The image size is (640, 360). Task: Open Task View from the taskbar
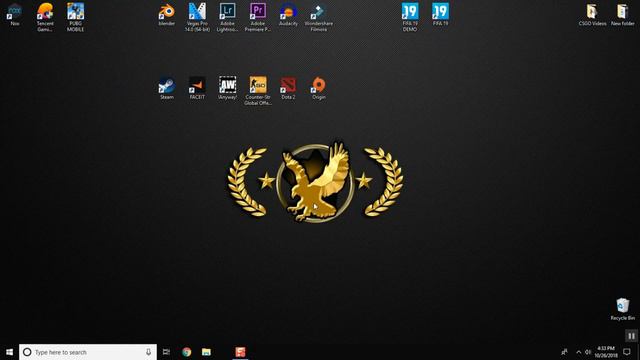(x=166, y=352)
